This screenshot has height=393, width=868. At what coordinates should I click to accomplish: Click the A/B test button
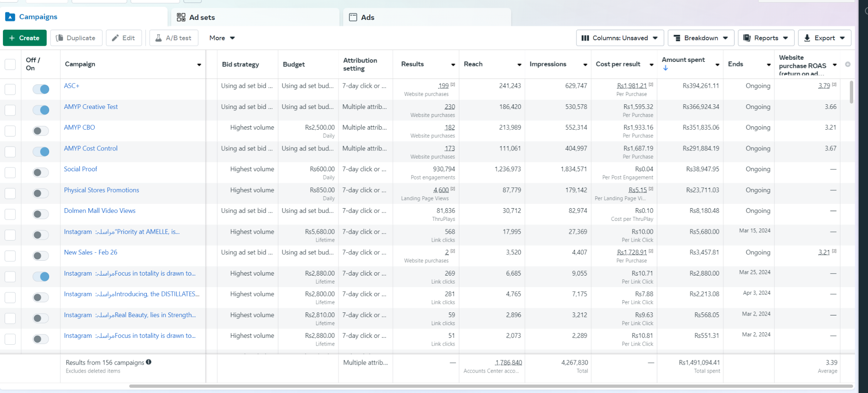[x=173, y=38]
